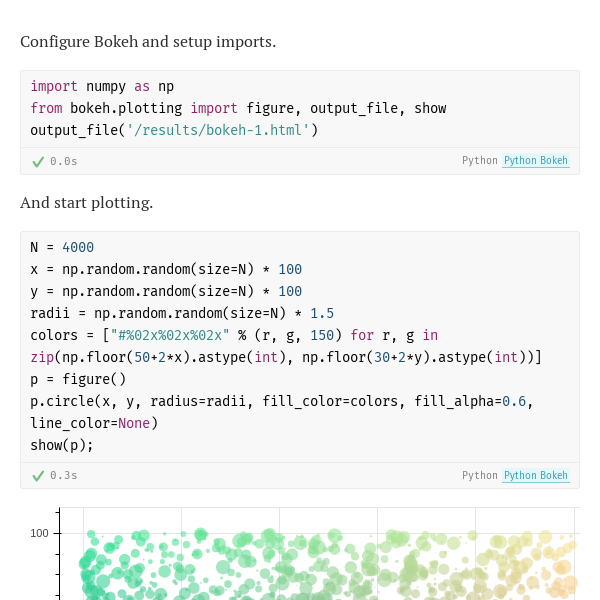Click the 0.3s execution time indicator
Image resolution: width=600 pixels, height=600 pixels.
(x=64, y=476)
